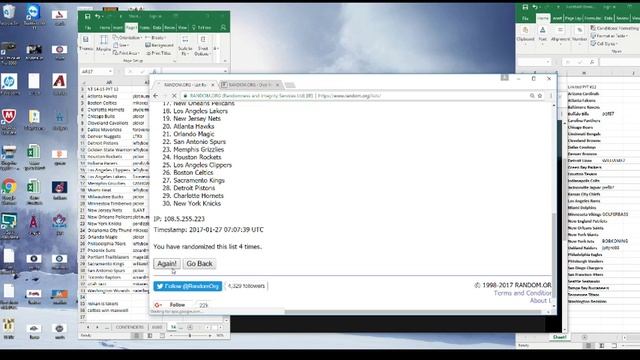Viewport: 640px width, 360px height.
Task: Open Themes dropdown in left Excel ribbon
Action: click(x=86, y=44)
